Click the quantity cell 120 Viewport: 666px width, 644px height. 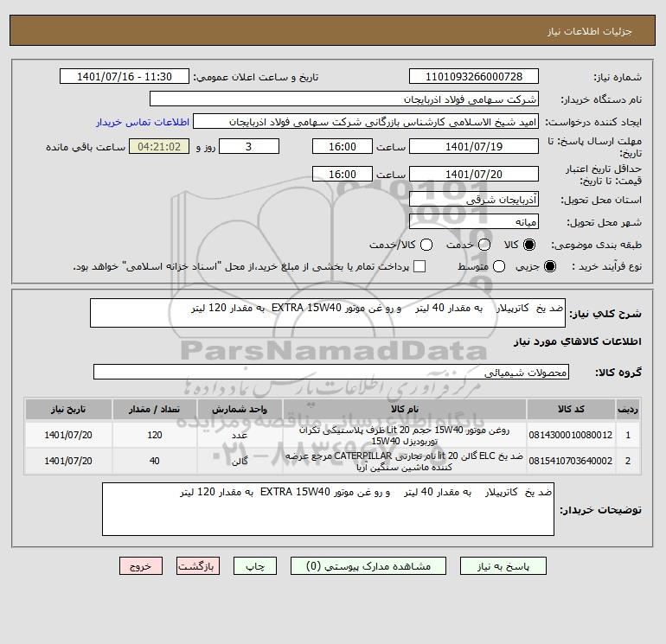(154, 435)
